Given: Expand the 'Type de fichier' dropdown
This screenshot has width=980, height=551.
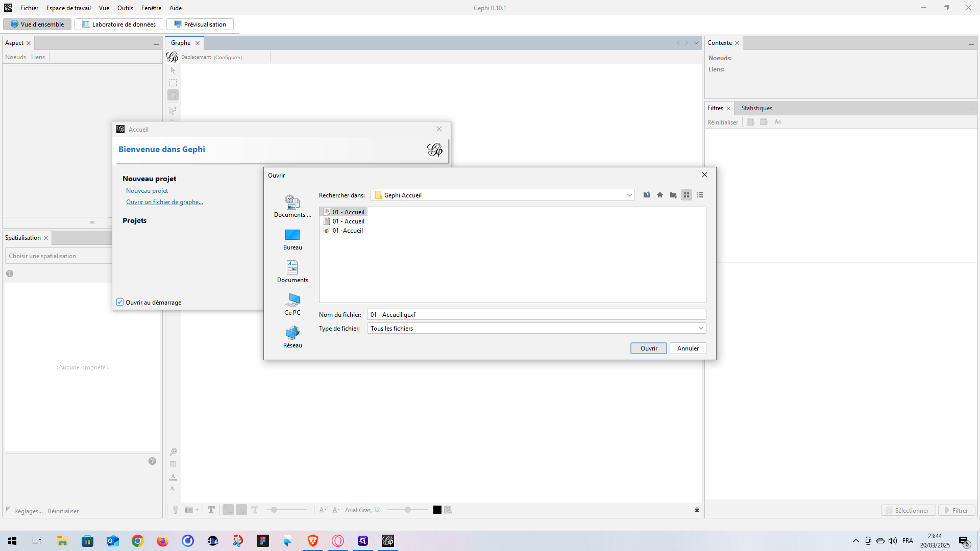Looking at the screenshot, I should click(701, 328).
